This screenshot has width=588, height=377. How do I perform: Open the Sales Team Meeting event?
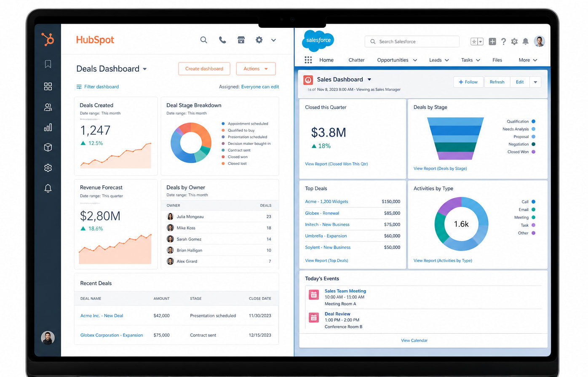[345, 291]
